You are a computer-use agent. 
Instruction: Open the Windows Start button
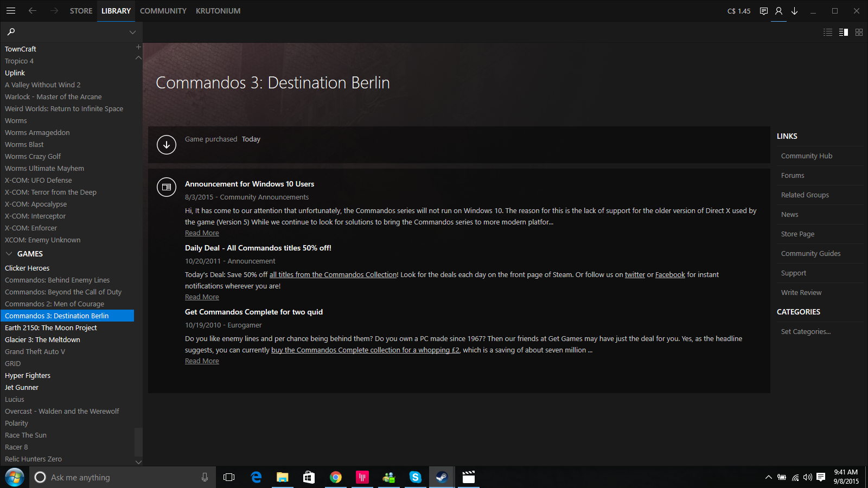(15, 477)
